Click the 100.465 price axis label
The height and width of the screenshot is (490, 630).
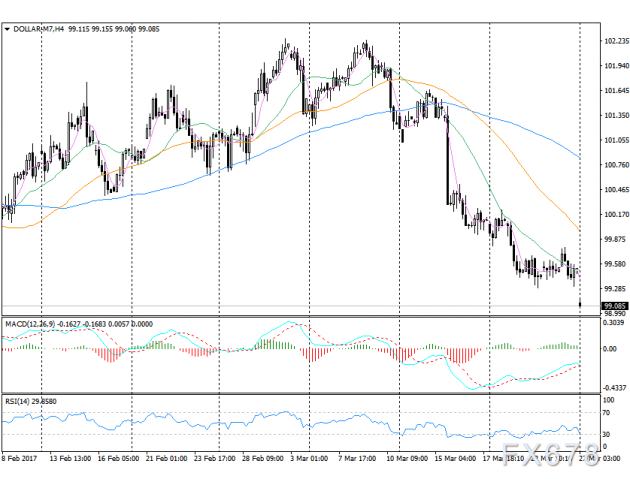(616, 190)
